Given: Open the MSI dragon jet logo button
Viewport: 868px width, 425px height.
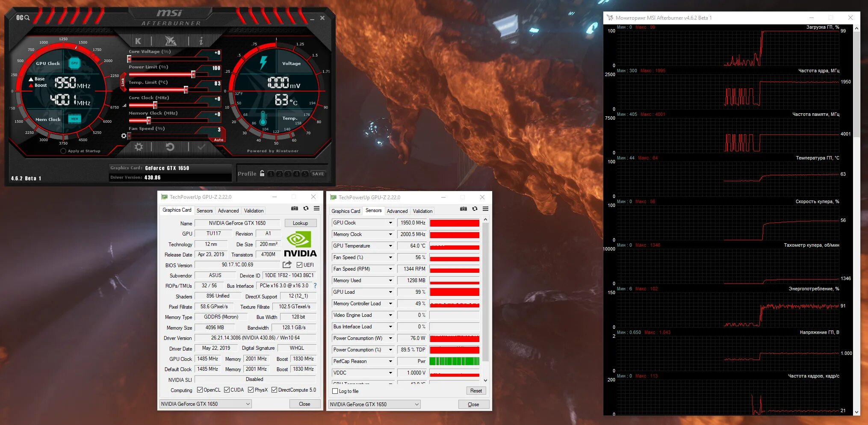Looking at the screenshot, I should [x=170, y=41].
